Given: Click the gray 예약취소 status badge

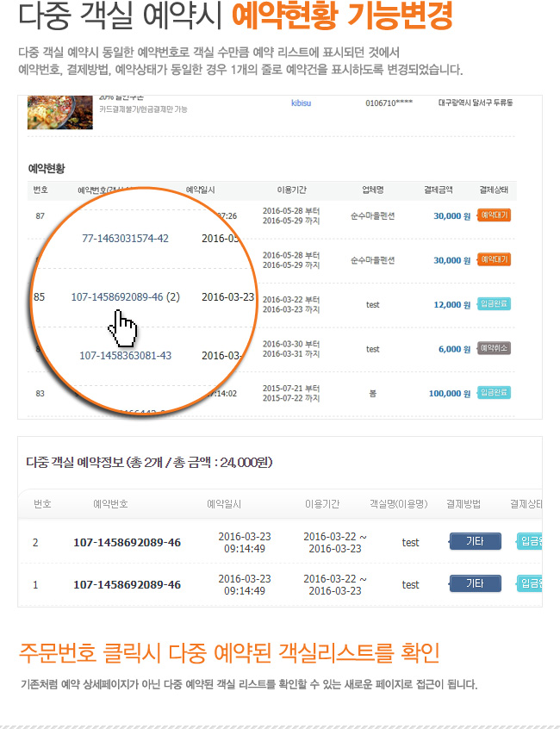Looking at the screenshot, I should point(494,348).
